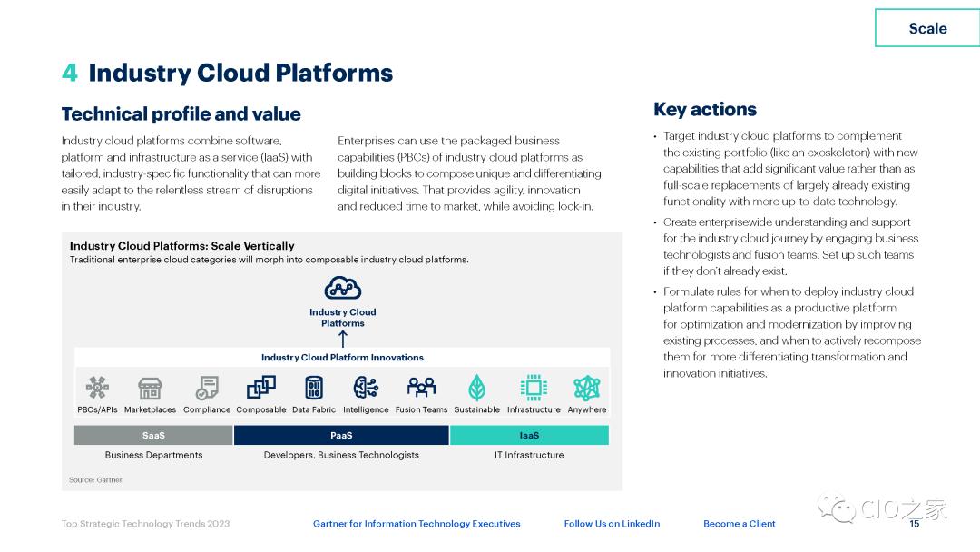Click the Marketplaces storefront icon
The image size is (980, 552).
(x=150, y=389)
